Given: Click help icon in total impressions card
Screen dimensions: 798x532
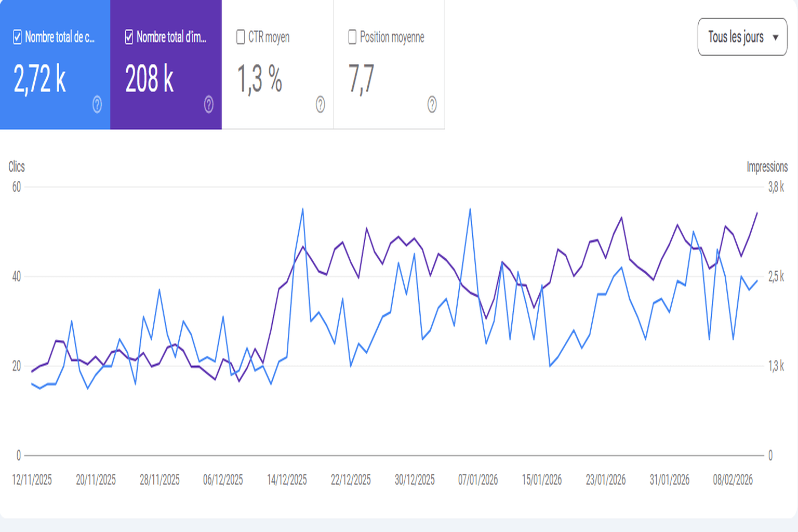Looking at the screenshot, I should point(208,104).
